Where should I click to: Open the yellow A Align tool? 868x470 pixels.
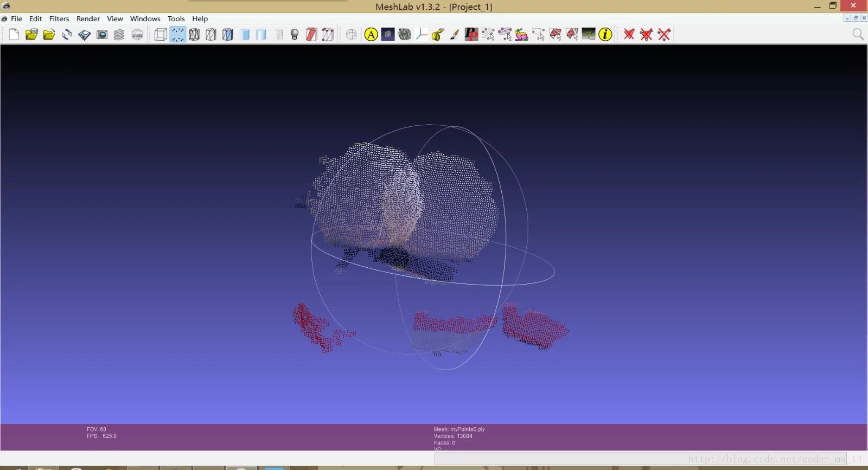pyautogui.click(x=371, y=35)
